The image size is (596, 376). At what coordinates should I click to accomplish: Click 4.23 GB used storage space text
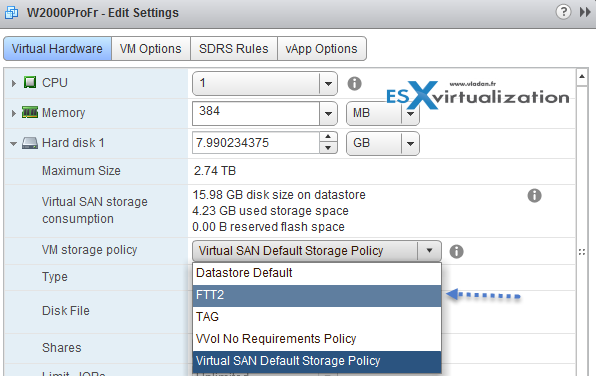[x=271, y=211]
